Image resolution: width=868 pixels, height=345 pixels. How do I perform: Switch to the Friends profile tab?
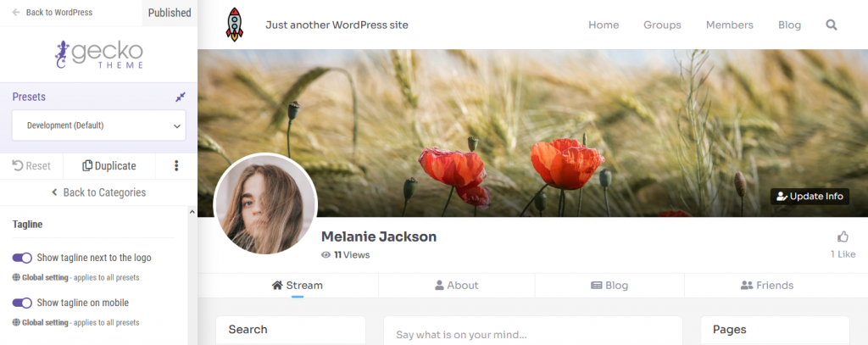(766, 286)
